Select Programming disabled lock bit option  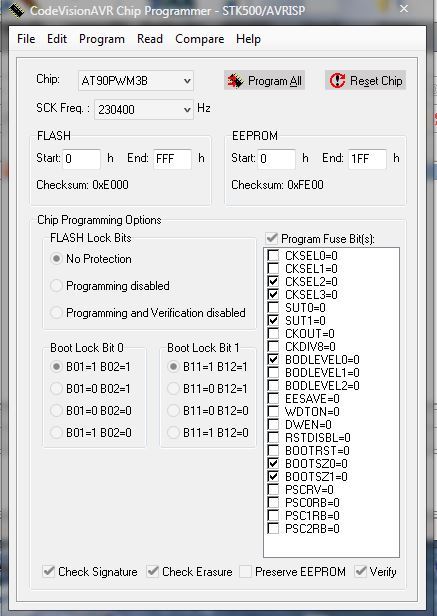pos(56,286)
